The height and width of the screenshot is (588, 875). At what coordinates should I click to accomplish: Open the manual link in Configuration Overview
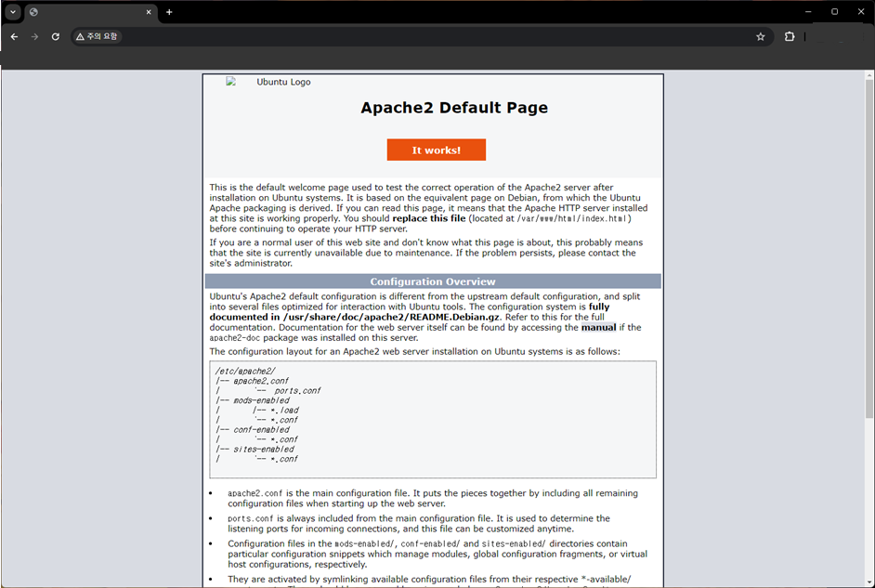[598, 328]
